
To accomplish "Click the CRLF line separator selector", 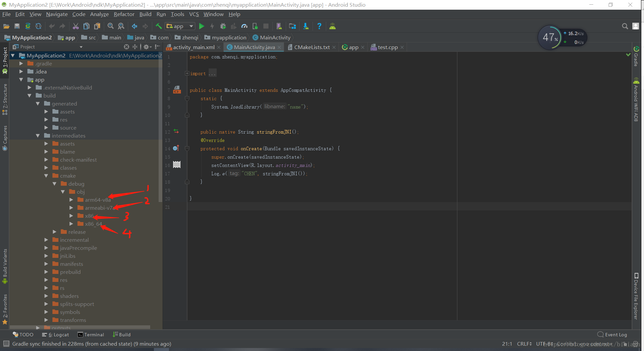I will click(524, 344).
